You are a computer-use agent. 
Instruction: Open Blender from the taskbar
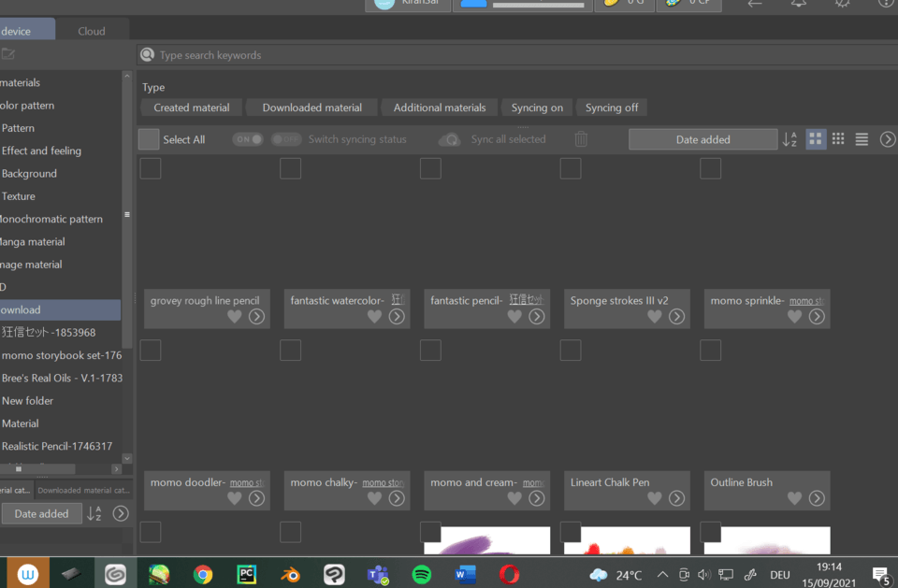290,574
